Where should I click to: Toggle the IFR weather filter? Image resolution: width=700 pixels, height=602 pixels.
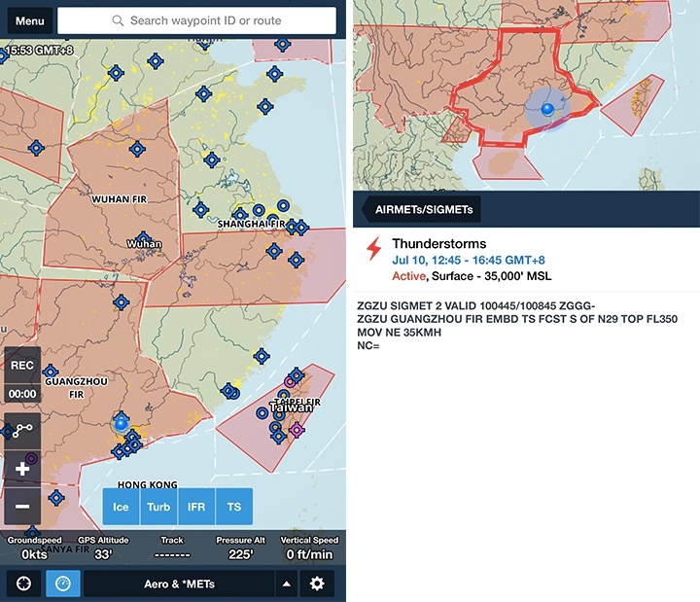coord(196,507)
